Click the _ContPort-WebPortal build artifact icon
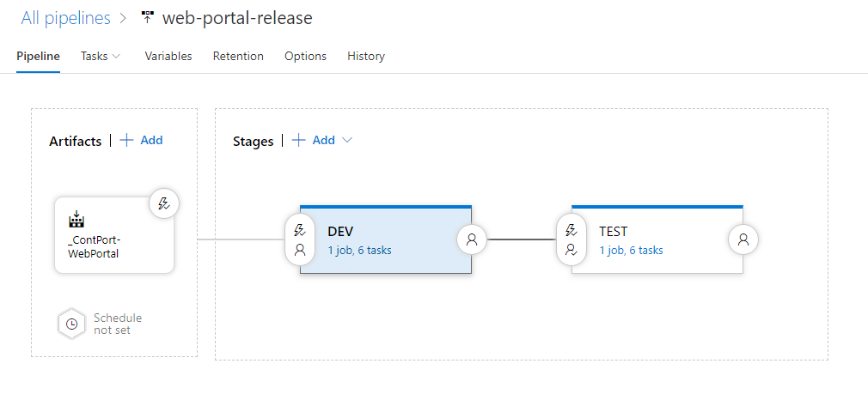 [76, 219]
